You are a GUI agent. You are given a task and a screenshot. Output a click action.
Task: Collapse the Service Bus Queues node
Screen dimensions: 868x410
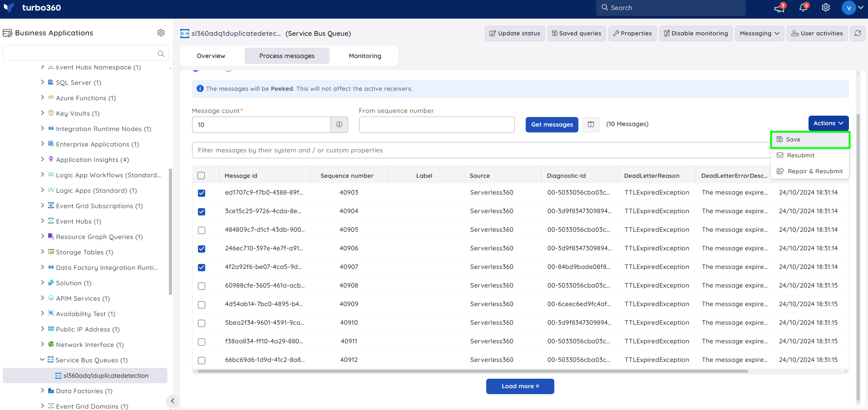coord(42,360)
